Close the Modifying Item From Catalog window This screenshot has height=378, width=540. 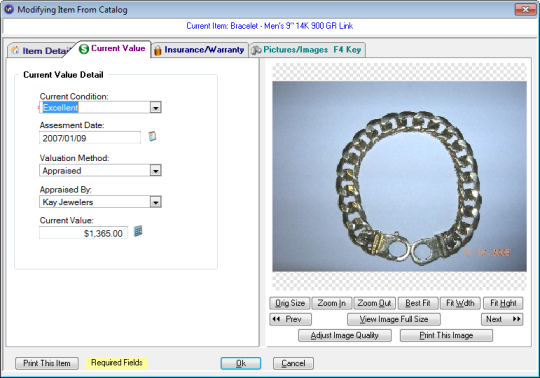click(526, 9)
